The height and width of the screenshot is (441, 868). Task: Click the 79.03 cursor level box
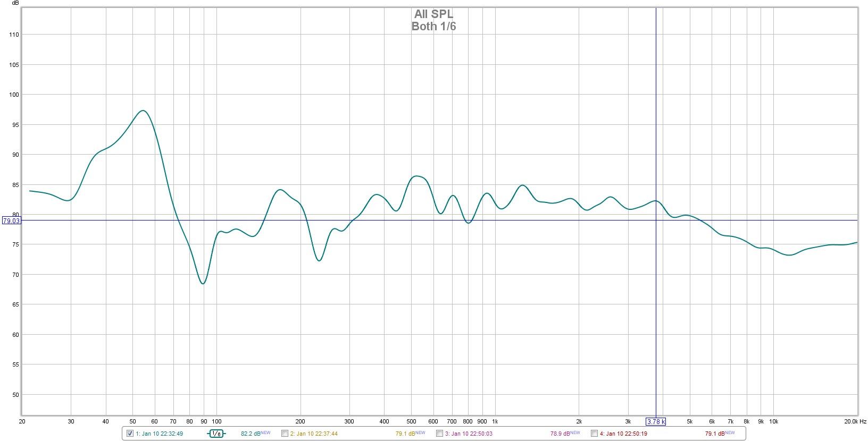12,220
